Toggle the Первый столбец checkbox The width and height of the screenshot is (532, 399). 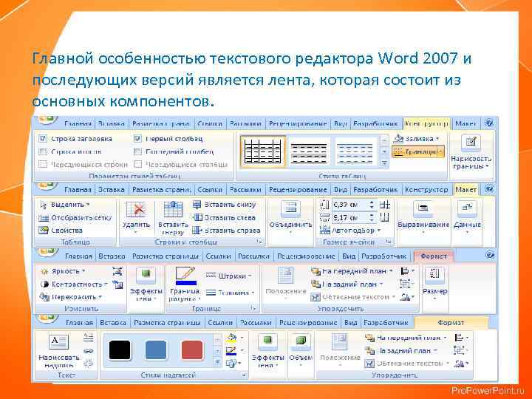[x=137, y=138]
